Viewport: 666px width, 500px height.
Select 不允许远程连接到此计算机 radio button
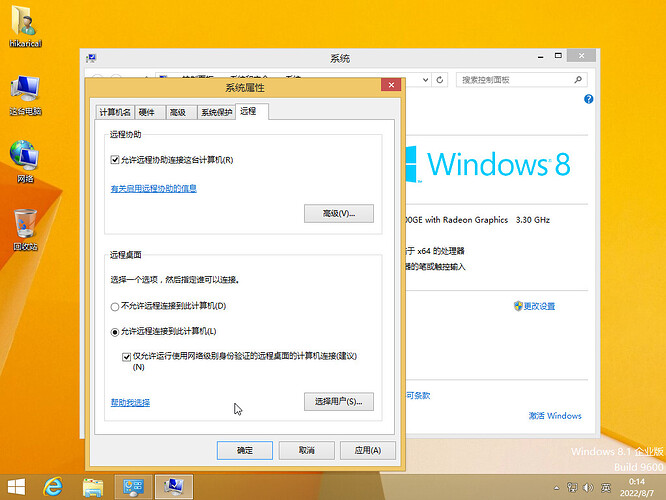pos(115,306)
